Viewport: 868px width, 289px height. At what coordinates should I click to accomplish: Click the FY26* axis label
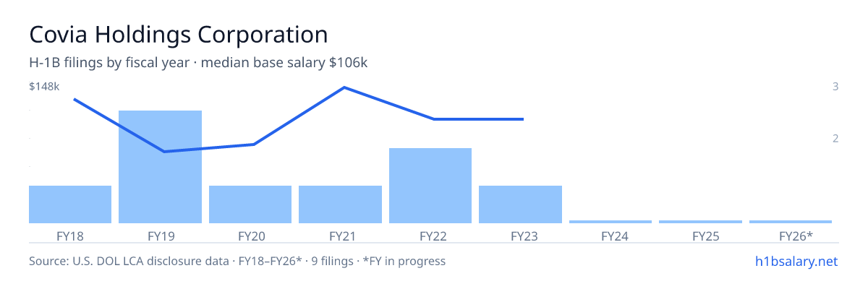pyautogui.click(x=796, y=236)
